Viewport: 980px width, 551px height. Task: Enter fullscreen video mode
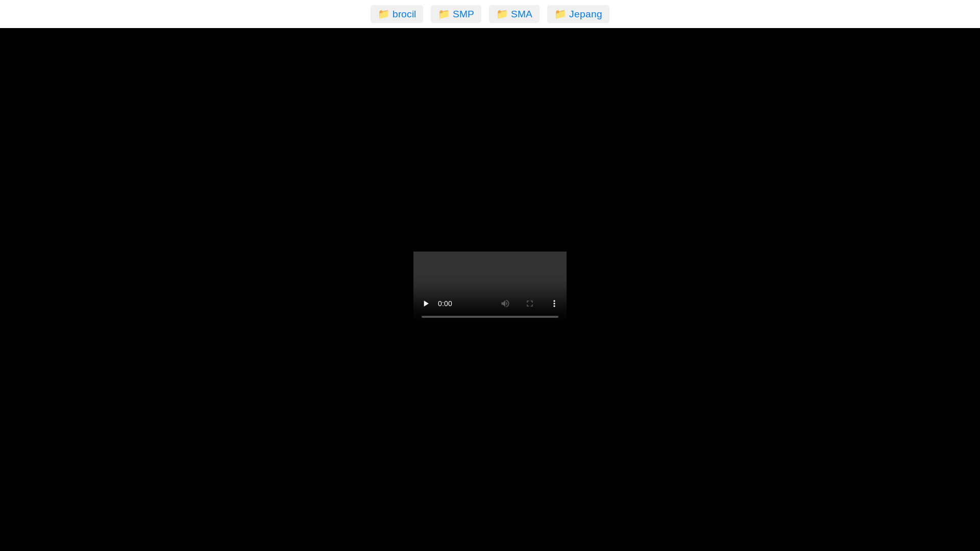click(x=530, y=304)
